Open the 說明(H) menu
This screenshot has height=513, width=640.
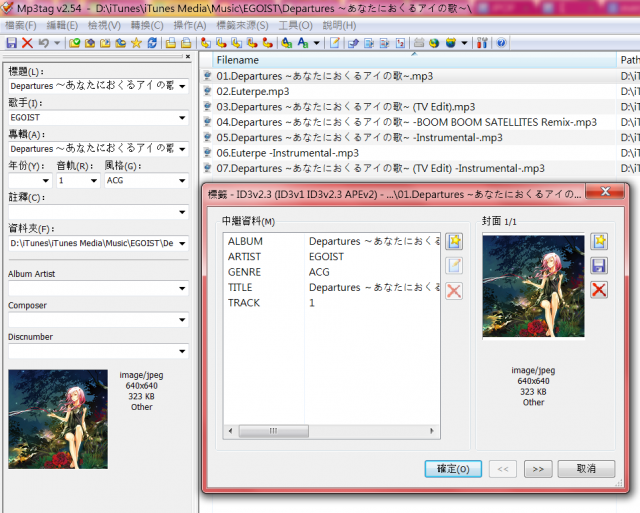click(x=339, y=25)
